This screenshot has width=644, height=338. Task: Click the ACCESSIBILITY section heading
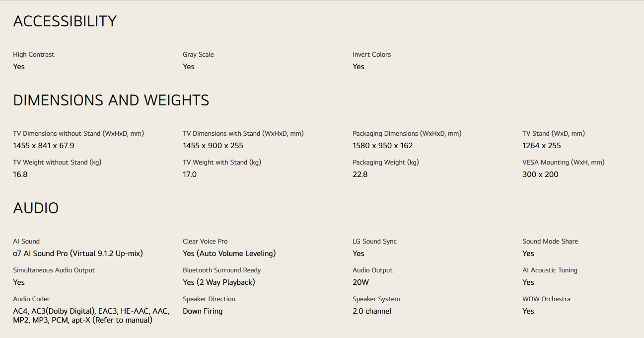[x=65, y=21]
